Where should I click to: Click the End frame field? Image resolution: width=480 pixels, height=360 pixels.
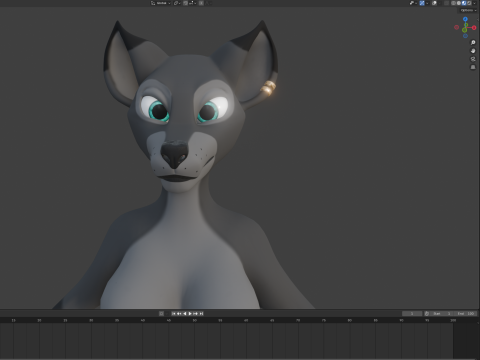[x=465, y=314]
